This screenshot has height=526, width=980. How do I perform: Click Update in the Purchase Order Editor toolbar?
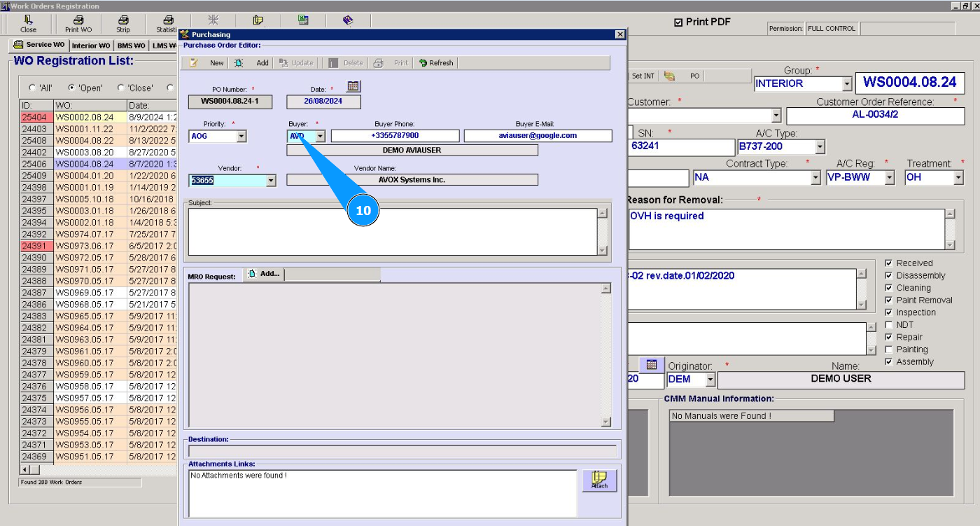pyautogui.click(x=296, y=63)
